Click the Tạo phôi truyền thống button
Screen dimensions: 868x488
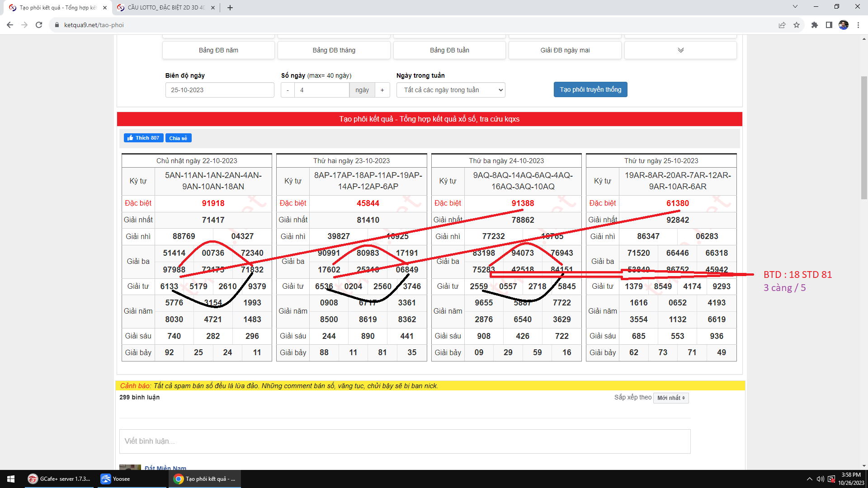590,89
